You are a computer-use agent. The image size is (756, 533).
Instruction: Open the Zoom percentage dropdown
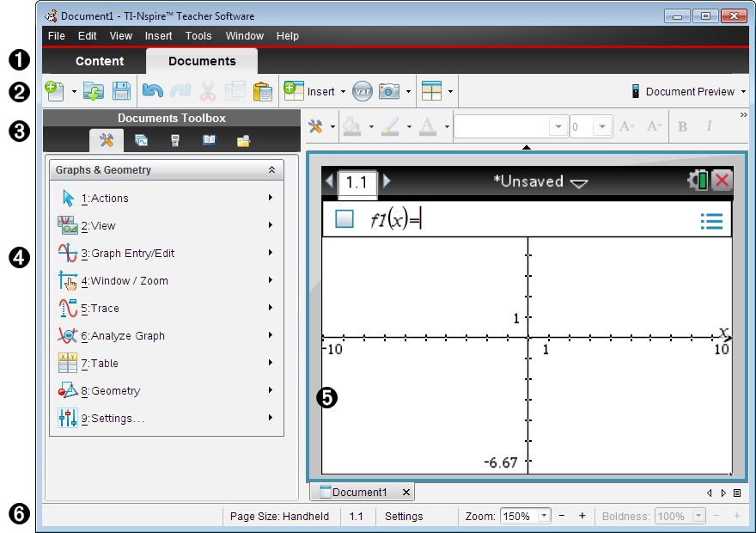click(x=544, y=516)
